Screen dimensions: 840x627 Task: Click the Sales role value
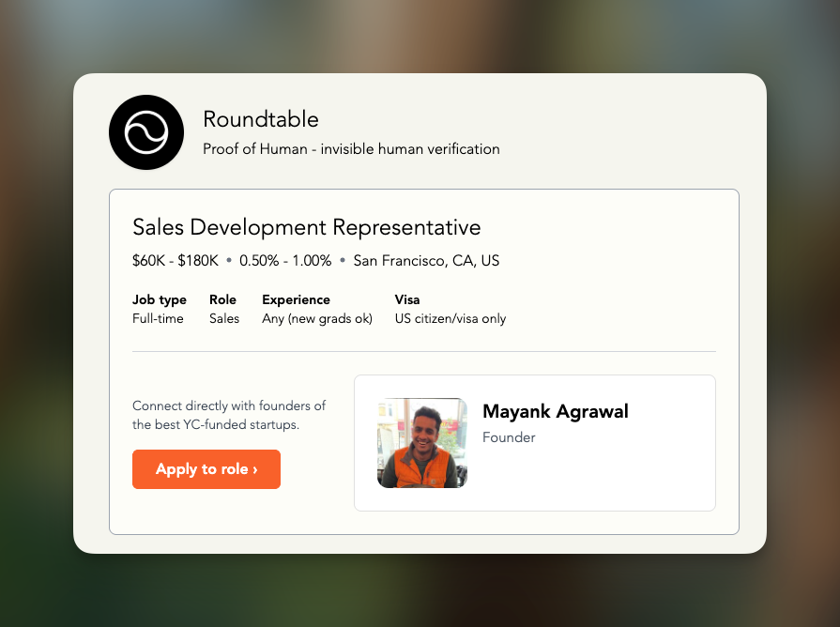(224, 318)
